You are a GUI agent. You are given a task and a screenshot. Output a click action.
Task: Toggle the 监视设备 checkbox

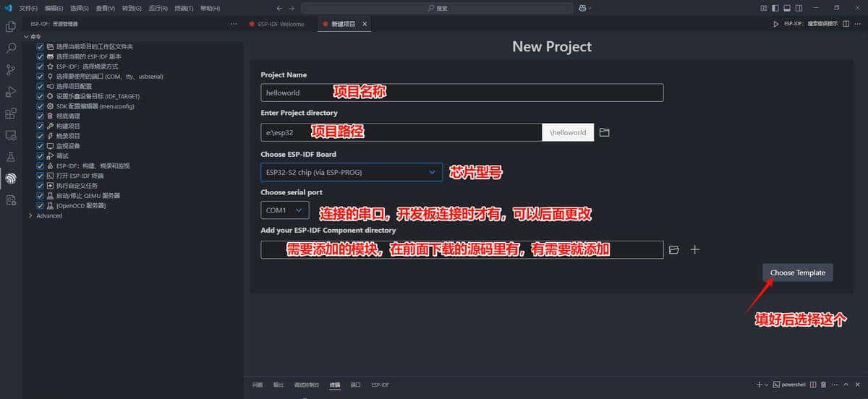click(x=41, y=146)
